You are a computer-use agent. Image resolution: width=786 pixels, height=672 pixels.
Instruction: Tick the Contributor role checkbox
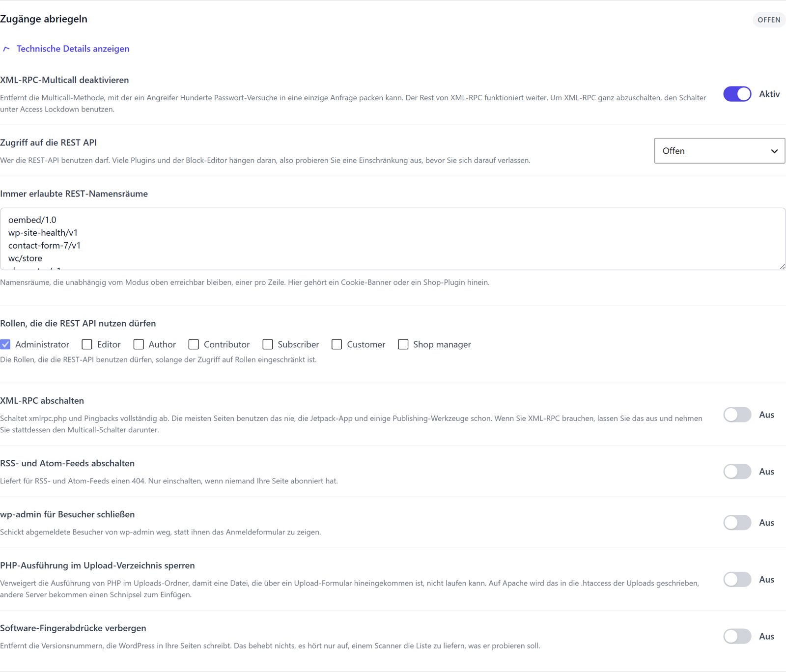tap(194, 344)
